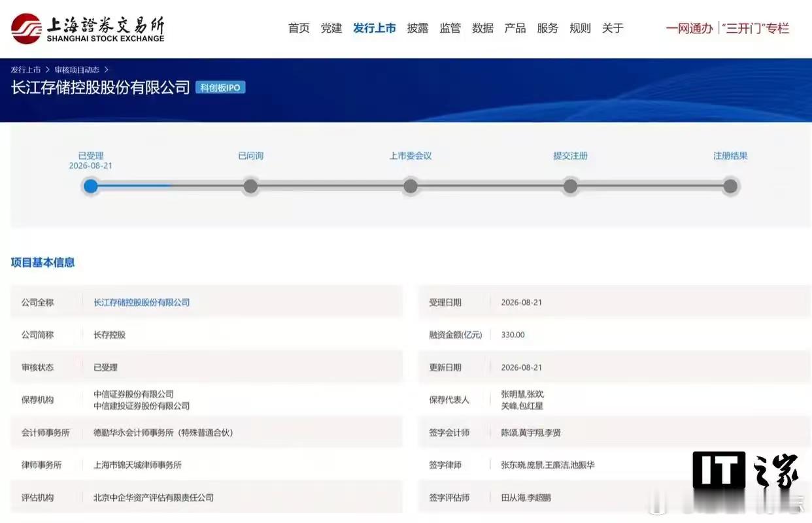The height and width of the screenshot is (523, 812).
Task: Open the 监管 menu item
Action: pos(450,28)
